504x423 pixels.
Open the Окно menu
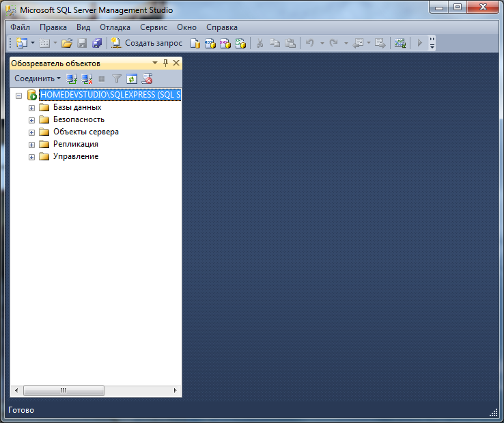pos(186,27)
